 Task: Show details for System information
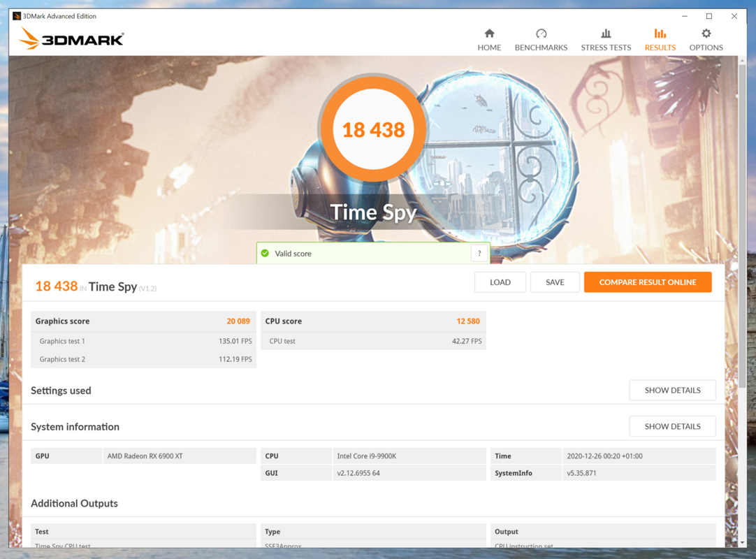point(672,426)
